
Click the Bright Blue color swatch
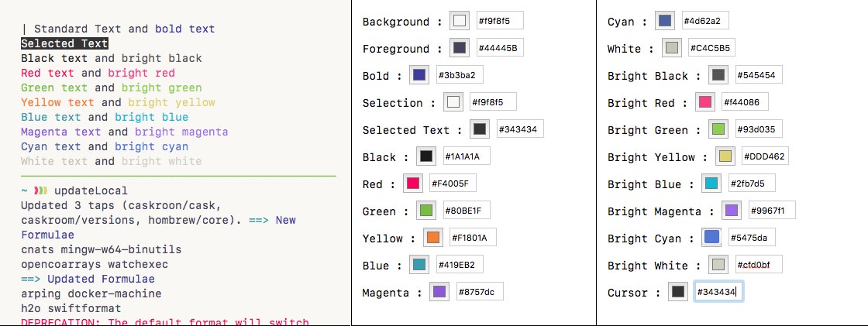pos(711,184)
